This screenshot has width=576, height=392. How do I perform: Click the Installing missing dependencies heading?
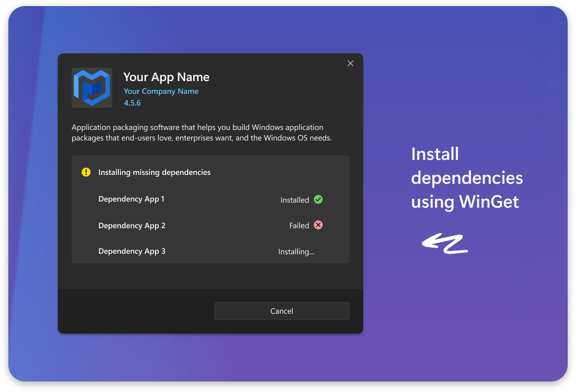154,172
